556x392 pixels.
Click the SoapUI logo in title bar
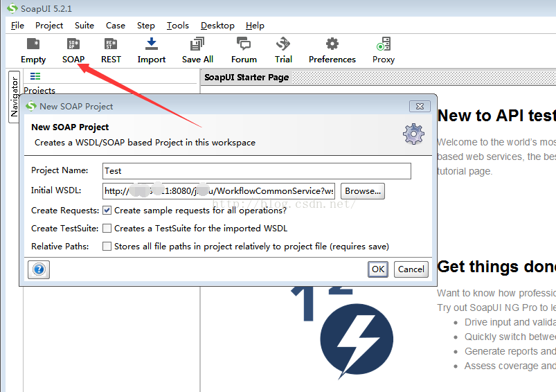[x=12, y=8]
